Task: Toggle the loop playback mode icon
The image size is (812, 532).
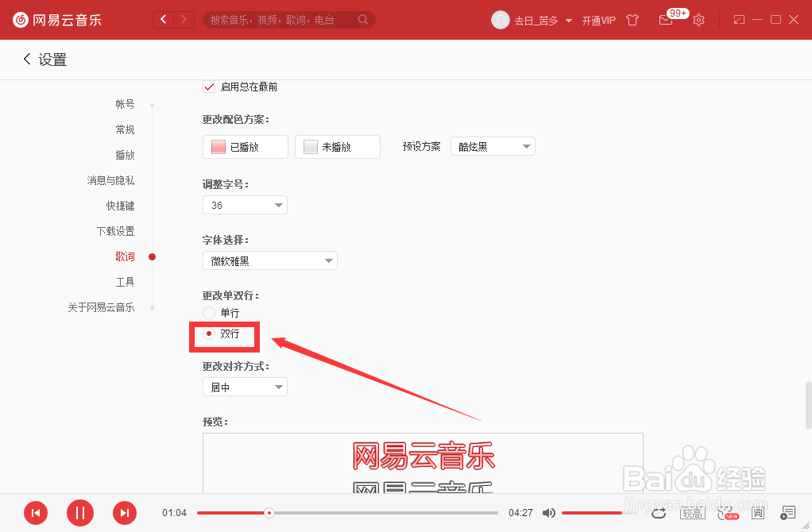Action: [x=659, y=513]
